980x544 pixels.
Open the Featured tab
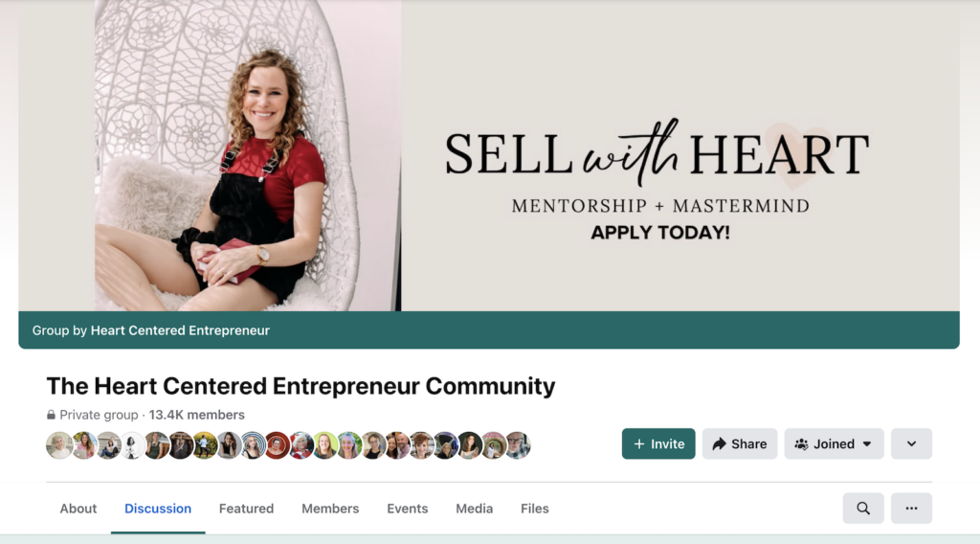246,509
